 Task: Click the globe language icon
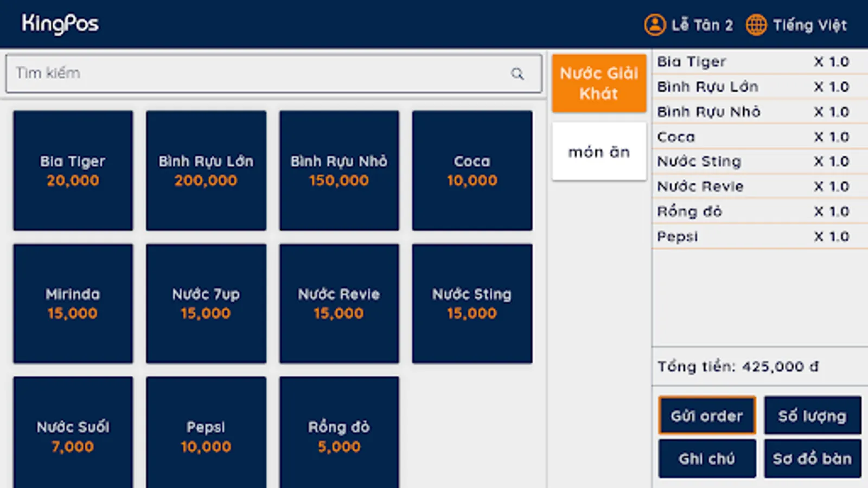(x=756, y=25)
